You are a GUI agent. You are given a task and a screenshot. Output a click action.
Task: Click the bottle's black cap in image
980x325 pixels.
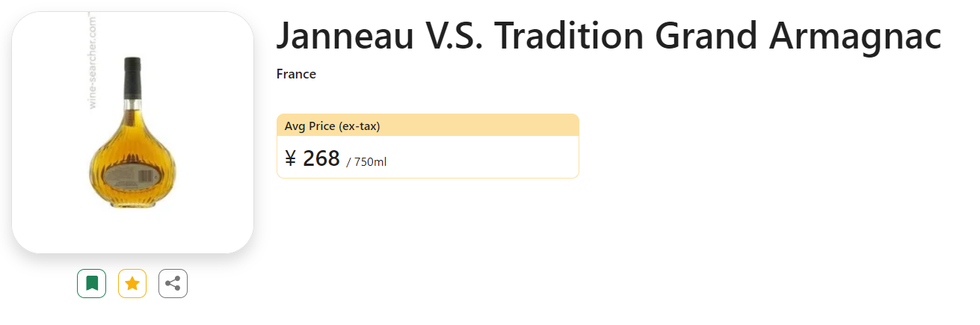[x=132, y=78]
